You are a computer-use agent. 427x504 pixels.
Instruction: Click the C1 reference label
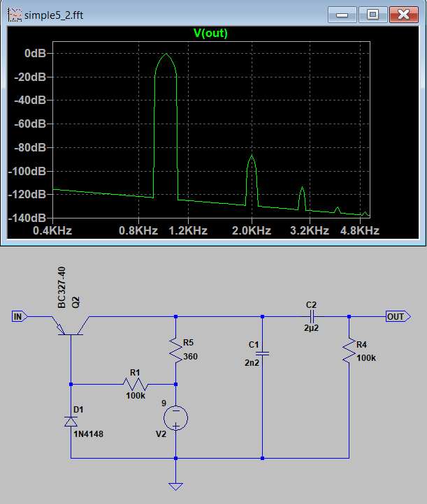point(254,345)
